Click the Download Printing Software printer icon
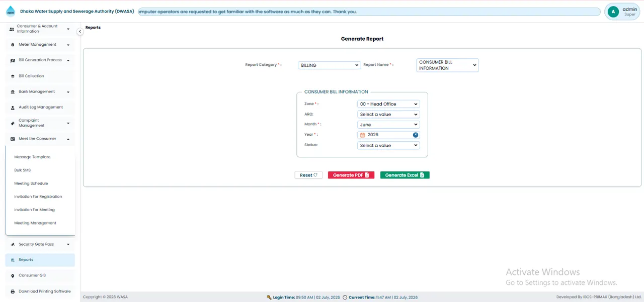 tap(13, 291)
